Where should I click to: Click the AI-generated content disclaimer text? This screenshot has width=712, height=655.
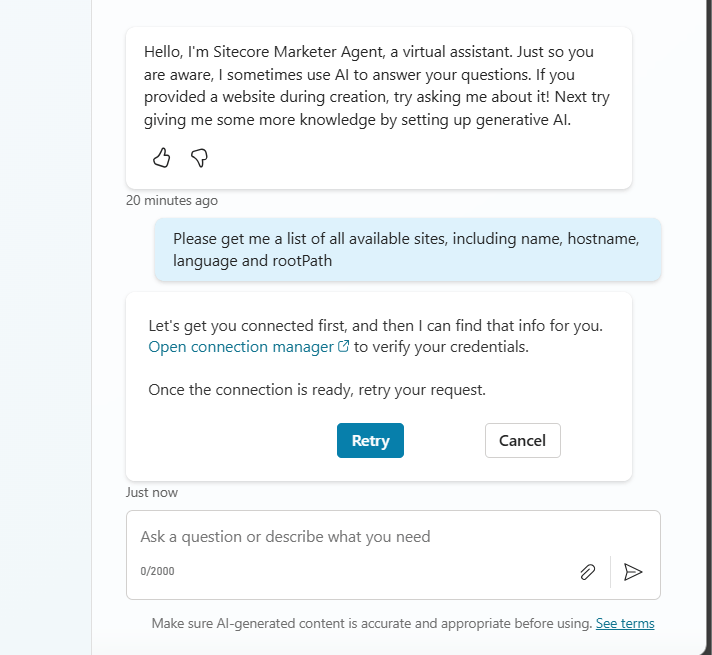[371, 623]
